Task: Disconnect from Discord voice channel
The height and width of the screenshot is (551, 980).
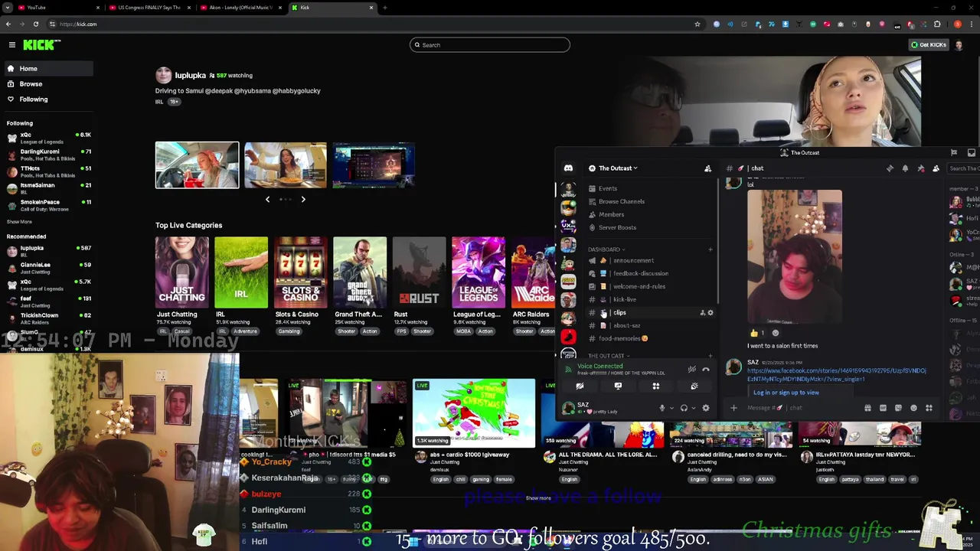Action: click(x=706, y=370)
